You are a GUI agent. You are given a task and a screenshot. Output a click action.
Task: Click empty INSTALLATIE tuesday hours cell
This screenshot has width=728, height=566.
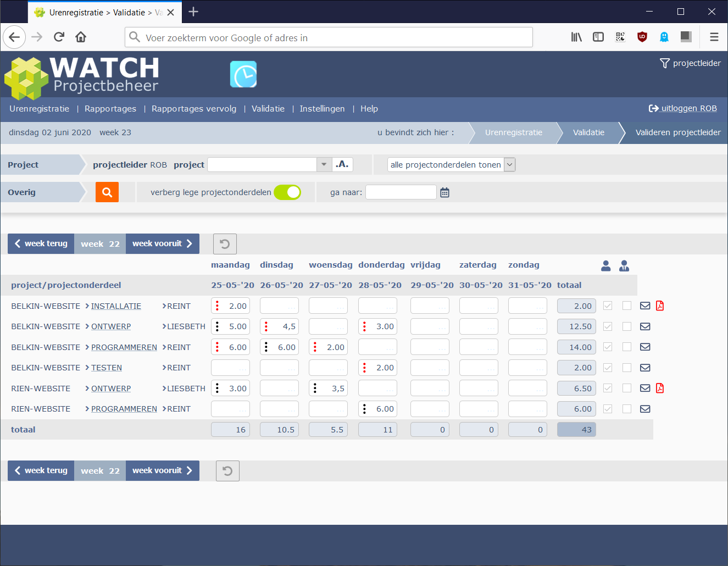[279, 306]
